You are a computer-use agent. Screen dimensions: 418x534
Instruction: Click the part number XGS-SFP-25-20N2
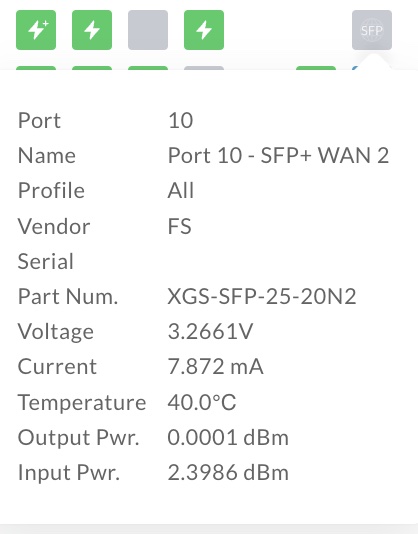point(262,296)
